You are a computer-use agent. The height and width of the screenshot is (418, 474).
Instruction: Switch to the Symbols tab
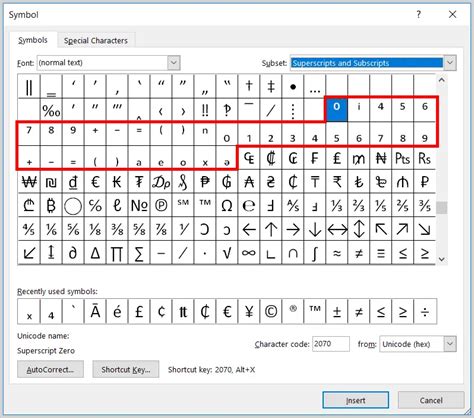click(x=33, y=40)
